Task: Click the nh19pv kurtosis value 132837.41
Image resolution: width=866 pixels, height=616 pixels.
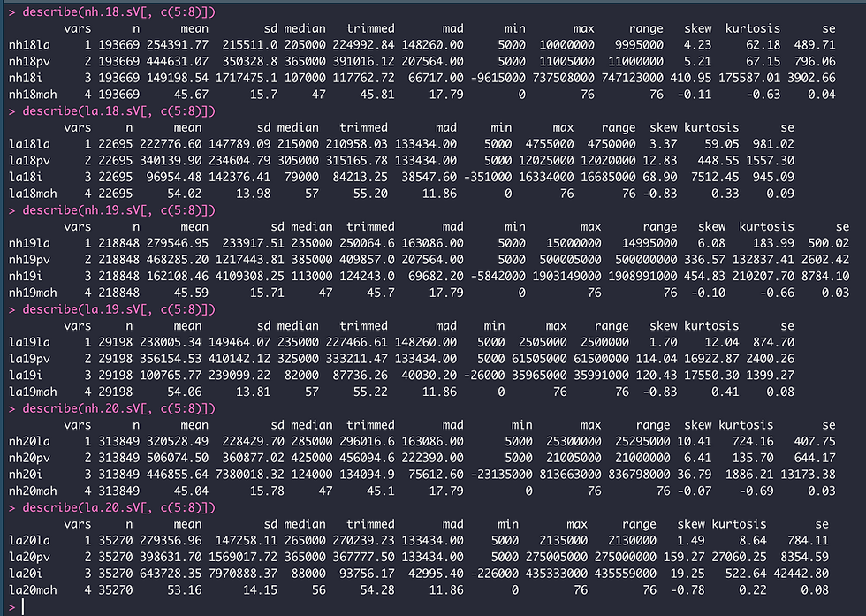Action: (x=763, y=260)
